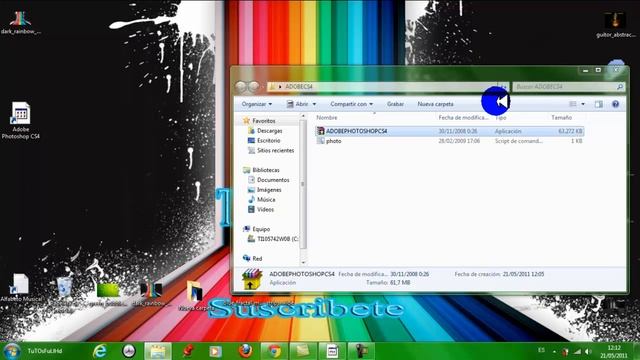Image resolution: width=640 pixels, height=360 pixels.
Task: Click navigation pane scrollbar up arrow
Action: [303, 117]
